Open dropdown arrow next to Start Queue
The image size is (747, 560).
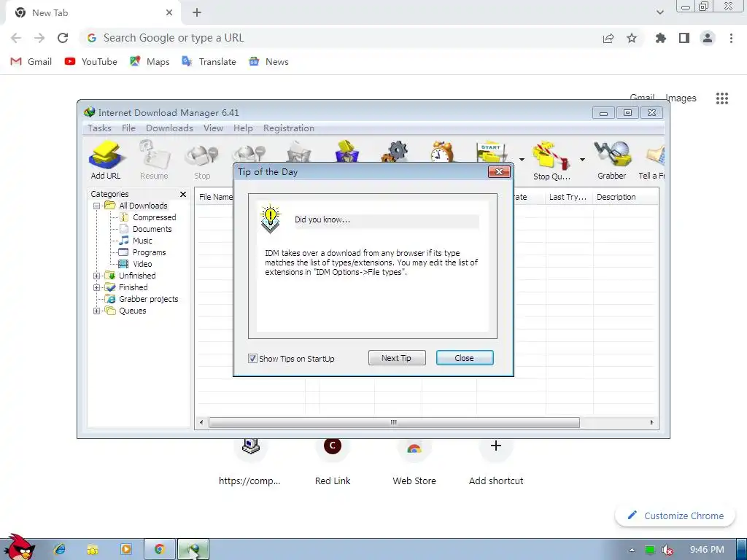pos(522,160)
